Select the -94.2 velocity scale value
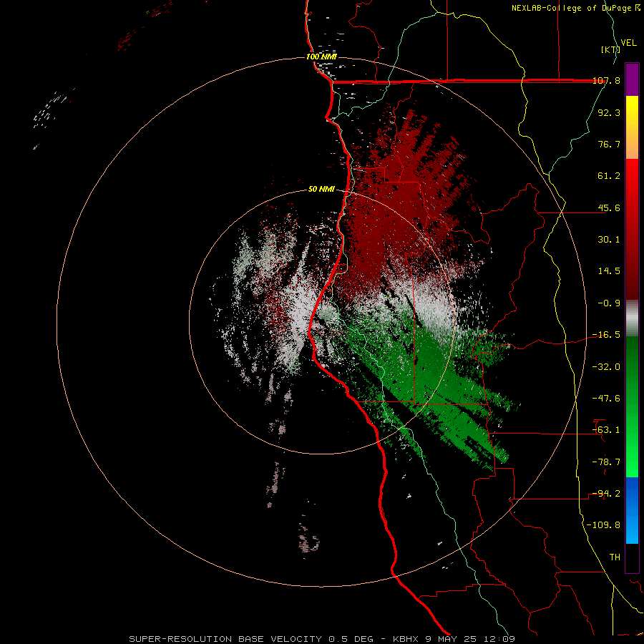The width and height of the screenshot is (644, 644). tap(606, 494)
